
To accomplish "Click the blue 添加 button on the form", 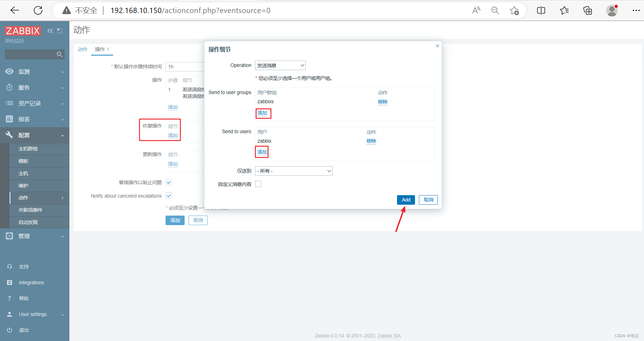I will (175, 220).
